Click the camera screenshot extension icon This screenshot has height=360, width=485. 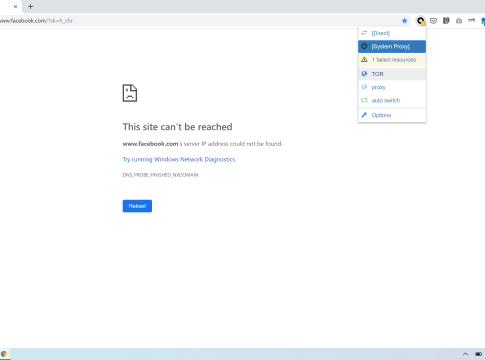click(x=459, y=21)
